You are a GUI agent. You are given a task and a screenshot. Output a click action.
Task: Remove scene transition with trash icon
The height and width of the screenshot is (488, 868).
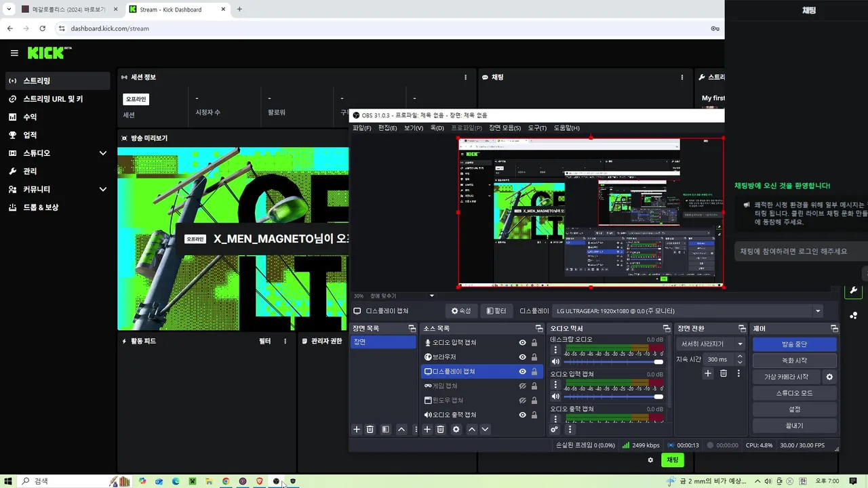[724, 373]
